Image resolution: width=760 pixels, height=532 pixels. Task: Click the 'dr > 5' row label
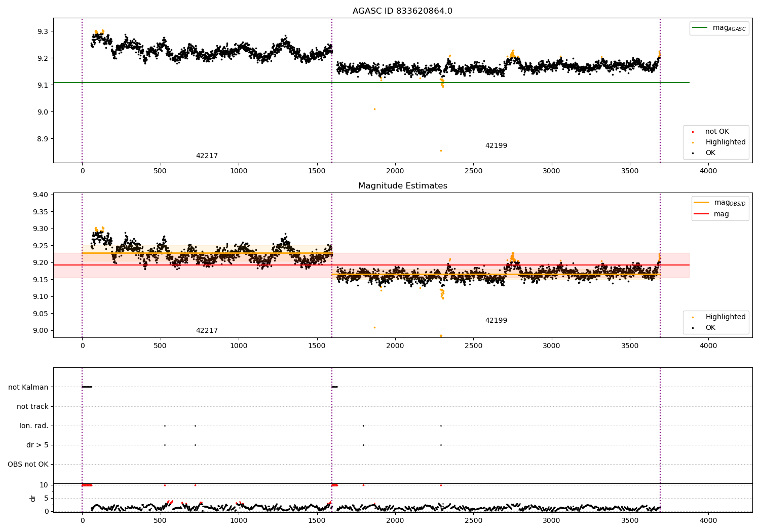click(x=37, y=445)
